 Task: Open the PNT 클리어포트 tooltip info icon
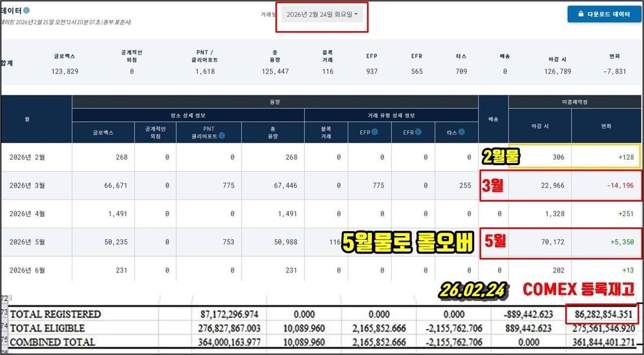pyautogui.click(x=221, y=135)
